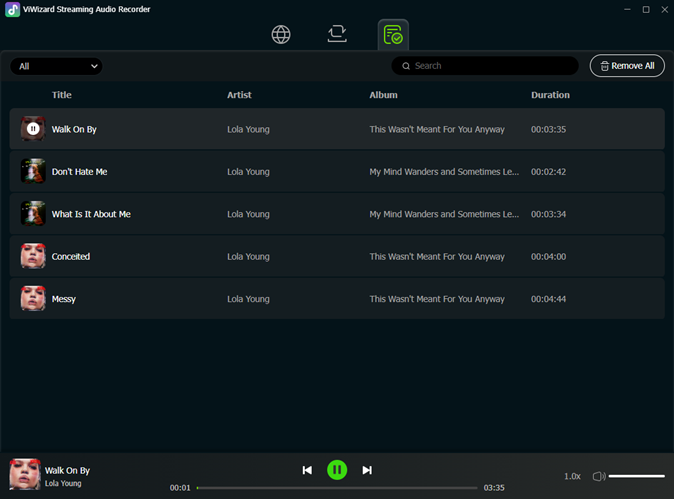The height and width of the screenshot is (499, 674).
Task: Click the search magnifier icon
Action: click(x=406, y=66)
